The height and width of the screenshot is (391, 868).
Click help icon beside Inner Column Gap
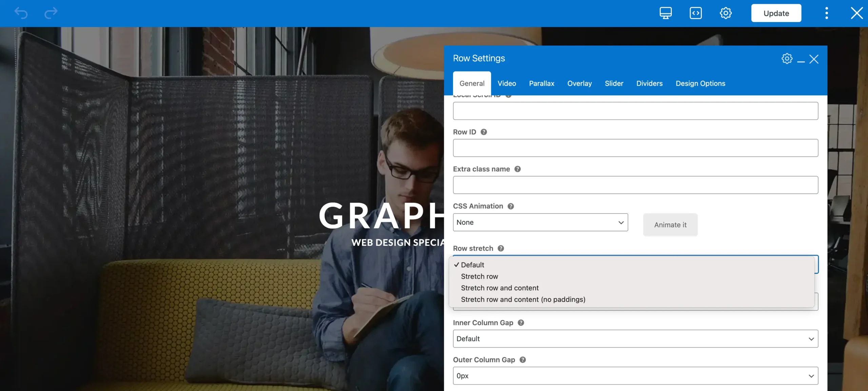click(x=521, y=323)
